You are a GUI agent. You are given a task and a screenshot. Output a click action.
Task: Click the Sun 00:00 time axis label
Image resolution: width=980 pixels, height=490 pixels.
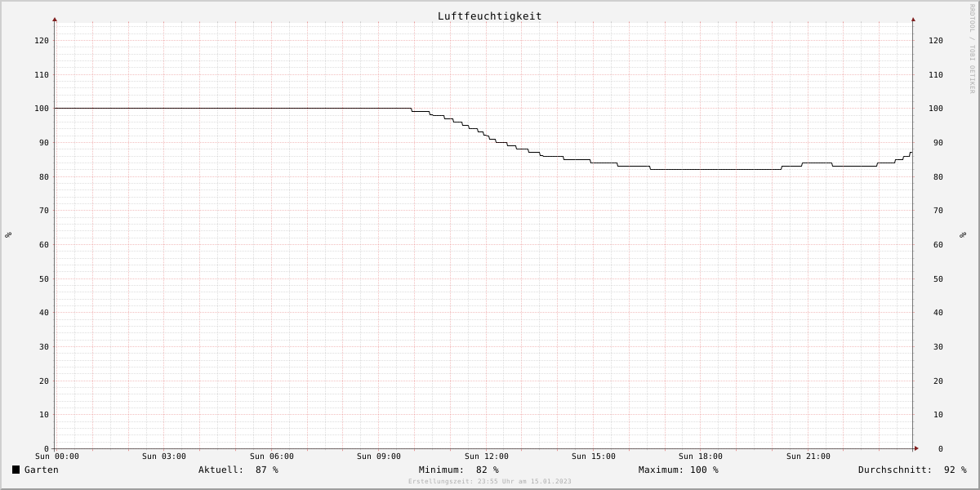pyautogui.click(x=57, y=457)
